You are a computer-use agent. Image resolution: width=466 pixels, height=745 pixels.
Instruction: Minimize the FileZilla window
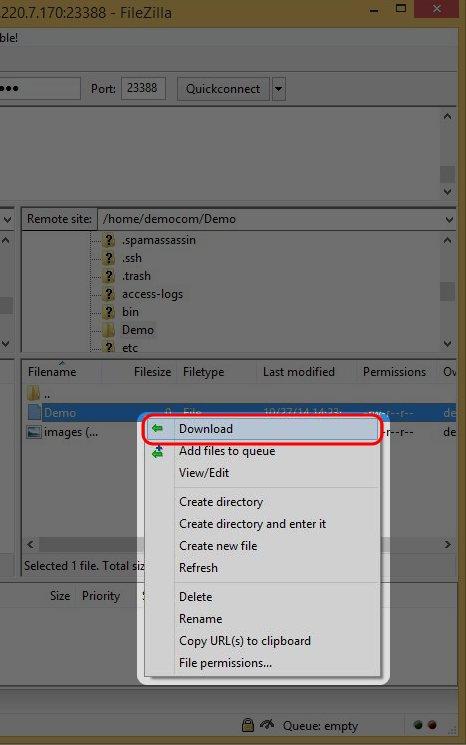click(x=374, y=10)
